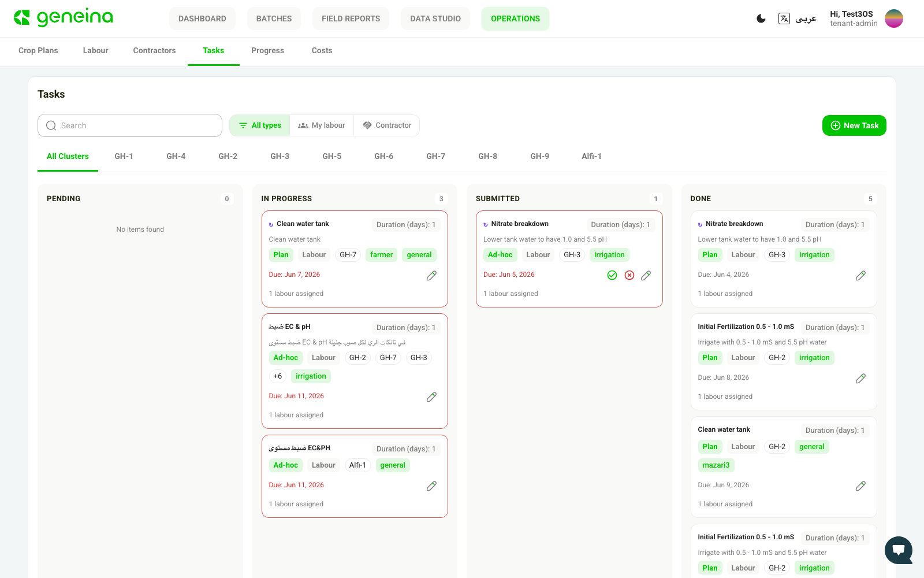The height and width of the screenshot is (578, 924).
Task: Edit done Clean water tank task
Action: pos(860,486)
